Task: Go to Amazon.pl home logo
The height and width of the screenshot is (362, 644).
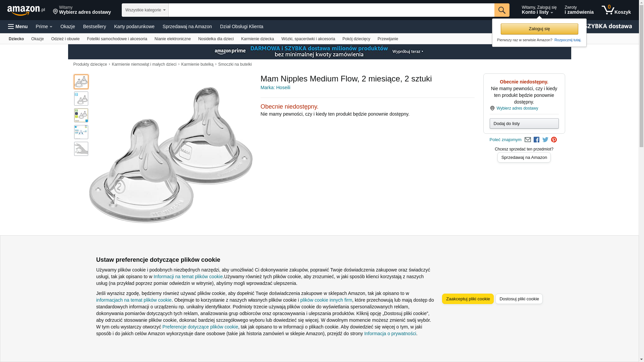Action: point(26,10)
